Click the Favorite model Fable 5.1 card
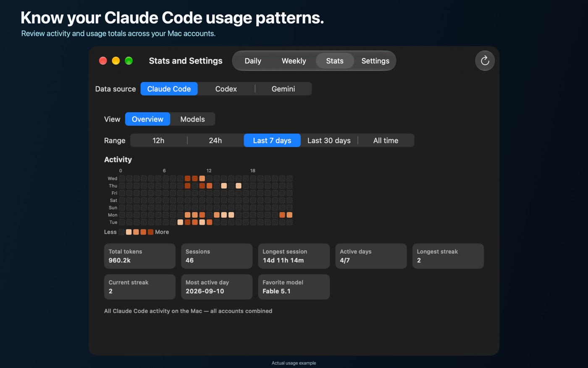Viewport: 588px width, 368px height. (x=294, y=287)
